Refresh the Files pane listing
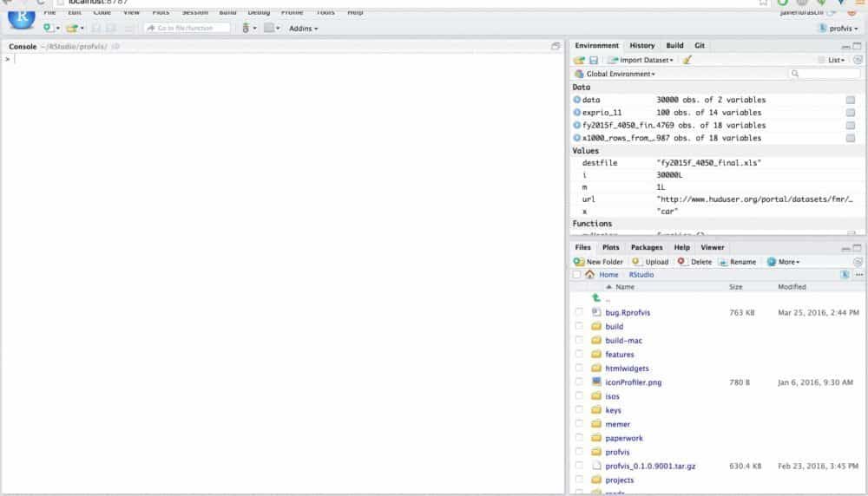Screen dimensions: 868x496 click(858, 262)
